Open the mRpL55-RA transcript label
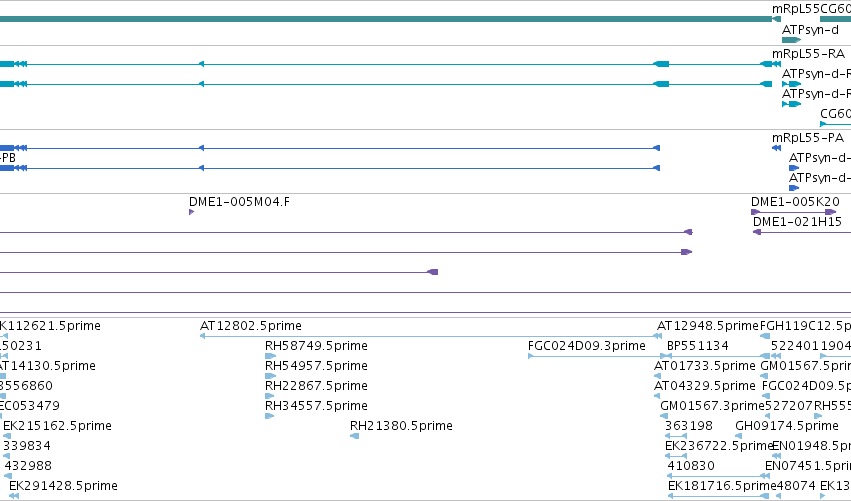The height and width of the screenshot is (501, 851). (808, 54)
